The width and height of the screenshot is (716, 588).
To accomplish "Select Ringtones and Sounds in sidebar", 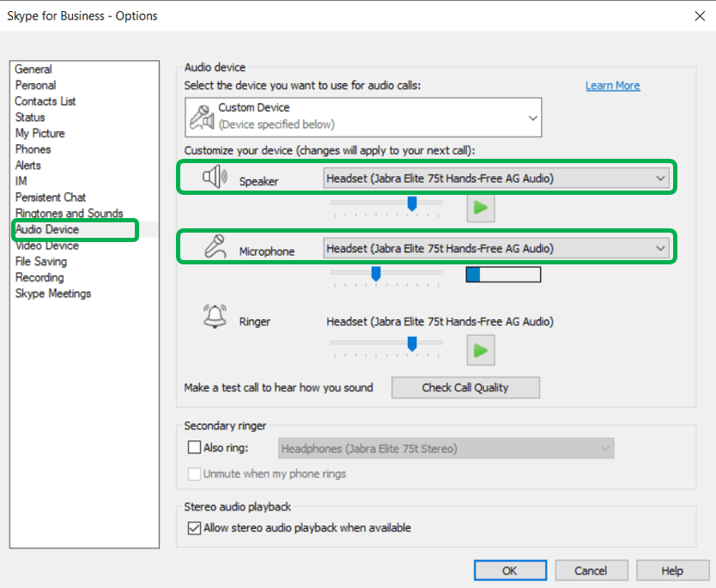I will (69, 214).
